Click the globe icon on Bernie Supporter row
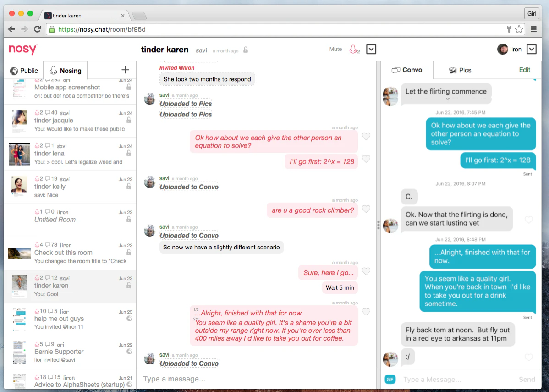This screenshot has width=549, height=392. [x=129, y=351]
